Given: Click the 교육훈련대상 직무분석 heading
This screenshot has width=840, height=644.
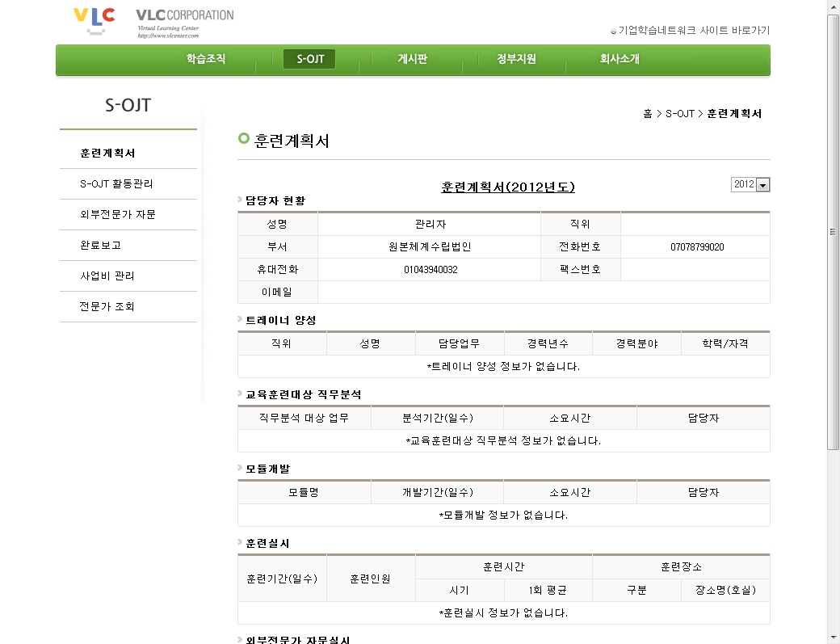Looking at the screenshot, I should coord(303,395).
